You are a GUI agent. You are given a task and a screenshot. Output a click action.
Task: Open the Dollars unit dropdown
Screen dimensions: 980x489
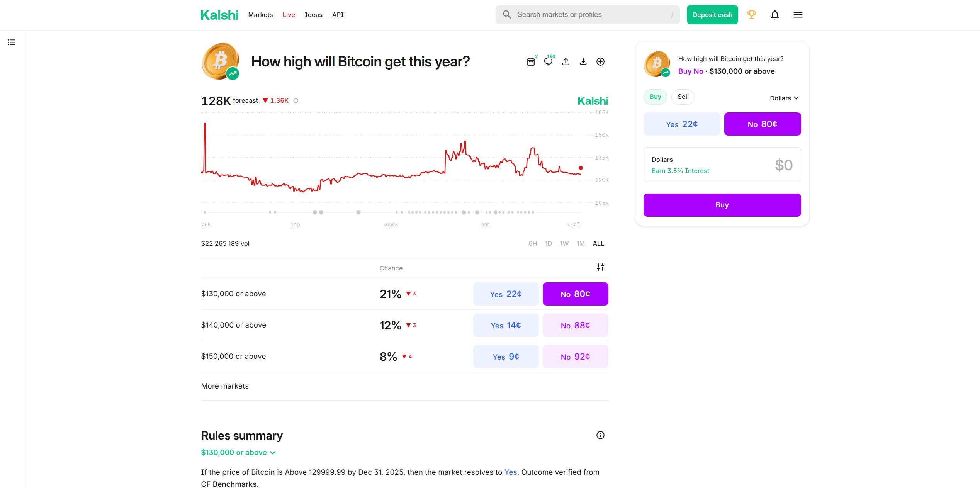[784, 98]
